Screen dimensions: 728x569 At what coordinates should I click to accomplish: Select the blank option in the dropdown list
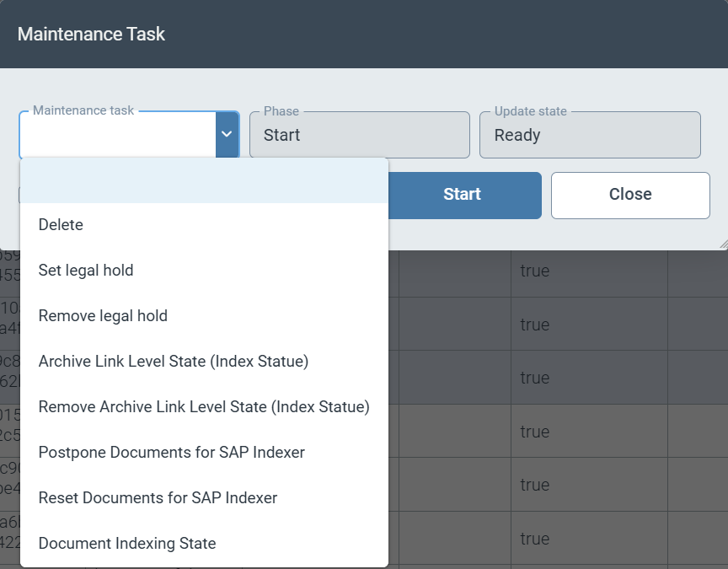point(204,180)
